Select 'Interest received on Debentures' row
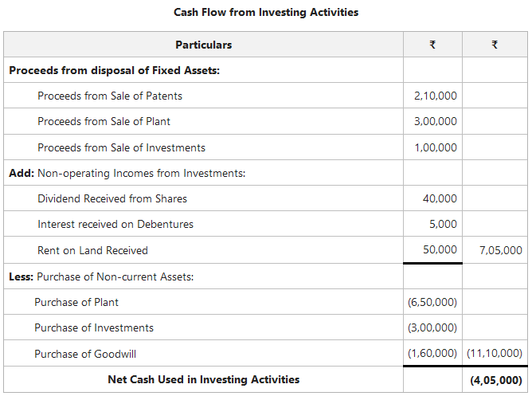Viewport: 532px width, 396px height. [x=115, y=224]
